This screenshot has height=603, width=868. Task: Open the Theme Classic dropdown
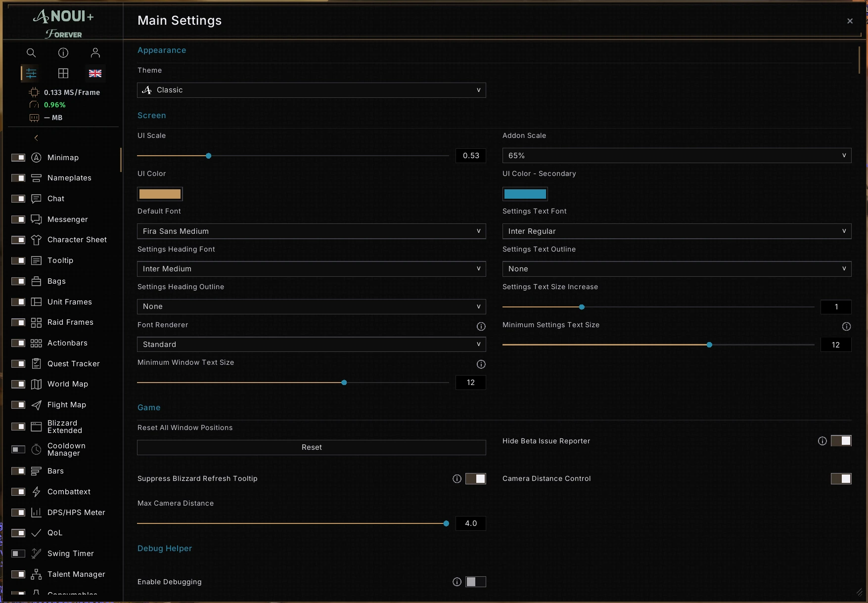312,90
